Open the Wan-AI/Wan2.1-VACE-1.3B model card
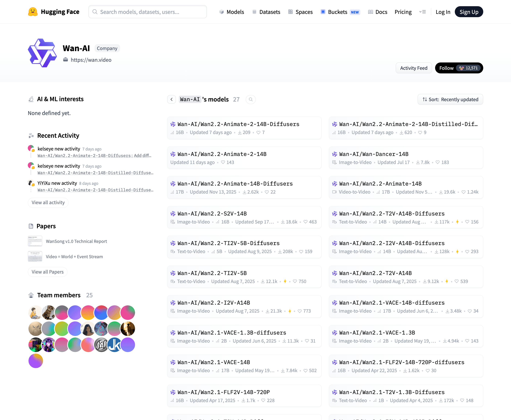This screenshot has width=511, height=420. pyautogui.click(x=406, y=336)
